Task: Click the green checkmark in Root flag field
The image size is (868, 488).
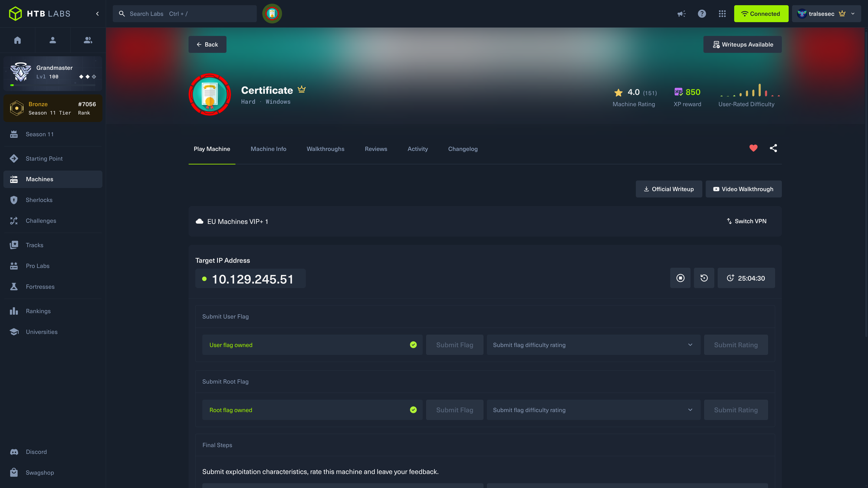Action: (x=413, y=410)
